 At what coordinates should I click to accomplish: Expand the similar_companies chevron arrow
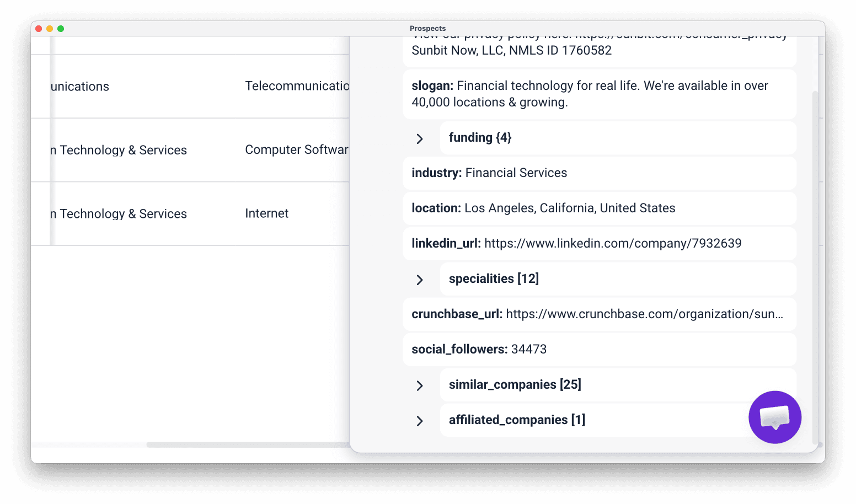pos(420,385)
